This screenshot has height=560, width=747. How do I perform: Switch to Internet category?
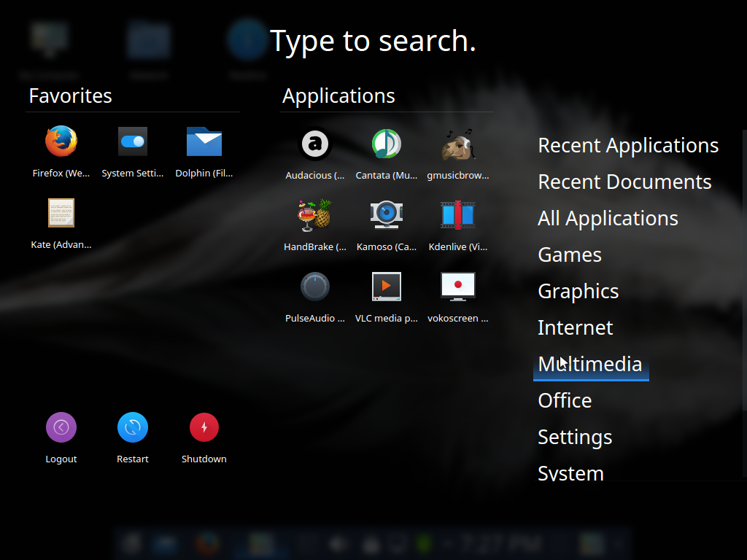coord(575,327)
